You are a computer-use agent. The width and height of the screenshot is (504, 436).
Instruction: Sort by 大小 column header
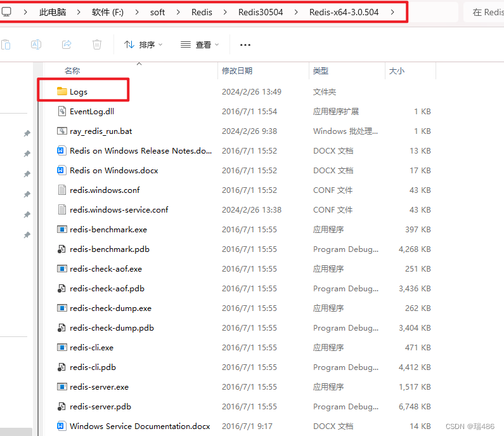click(397, 71)
